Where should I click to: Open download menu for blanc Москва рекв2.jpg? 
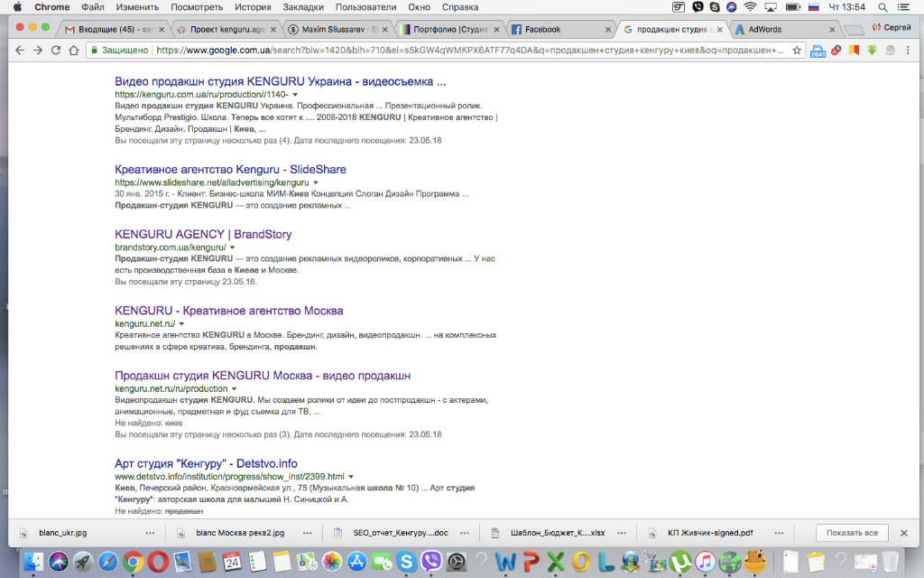coord(308,533)
